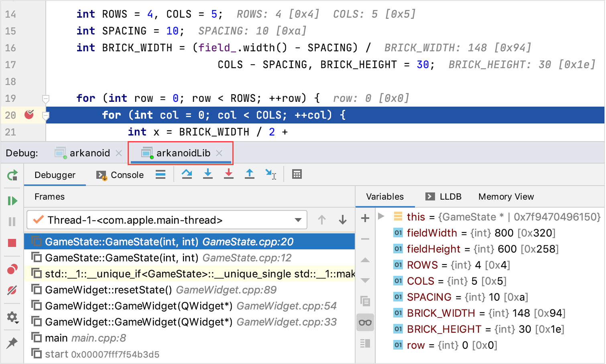The image size is (606, 364).
Task: Toggle the breakpoint on line 20
Action: [x=29, y=115]
